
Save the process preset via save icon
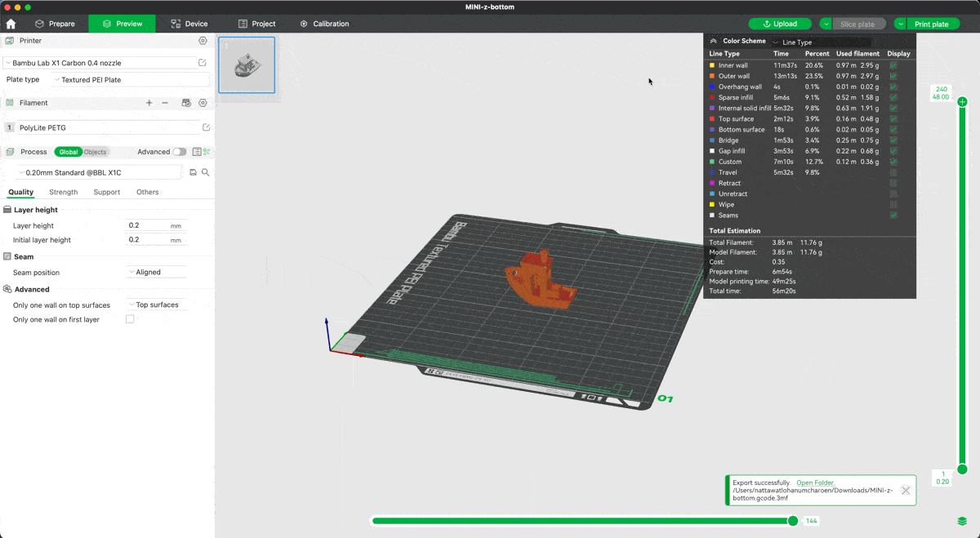[x=193, y=172]
